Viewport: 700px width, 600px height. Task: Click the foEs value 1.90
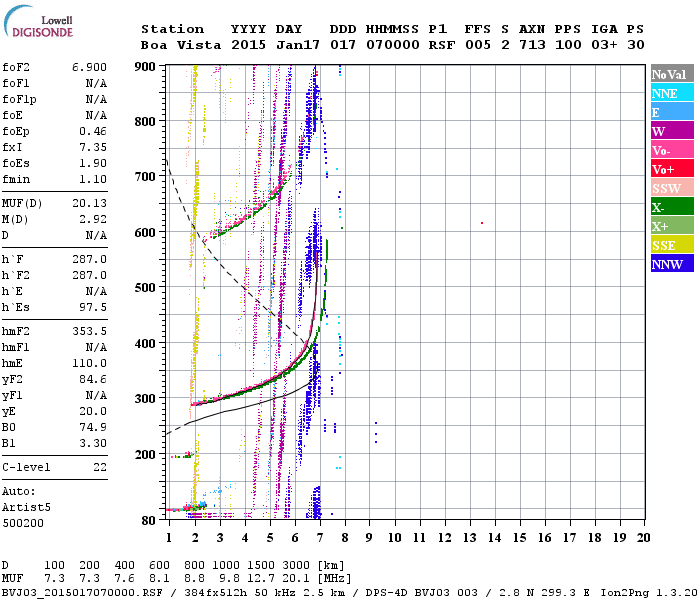[93, 163]
